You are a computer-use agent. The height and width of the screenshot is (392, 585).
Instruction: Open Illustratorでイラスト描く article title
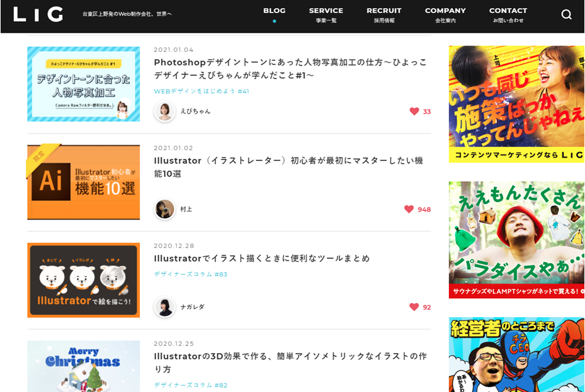pos(262,258)
